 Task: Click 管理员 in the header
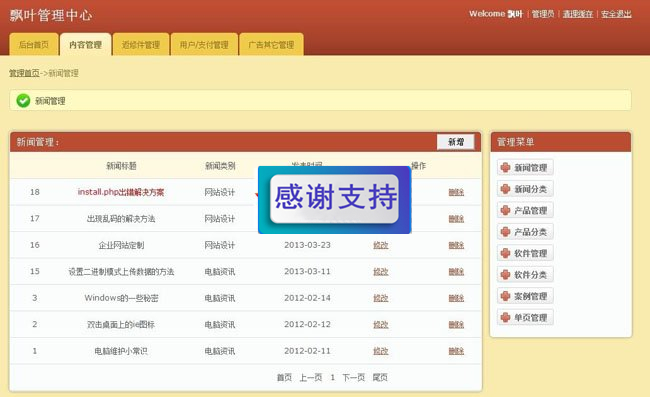(x=543, y=14)
